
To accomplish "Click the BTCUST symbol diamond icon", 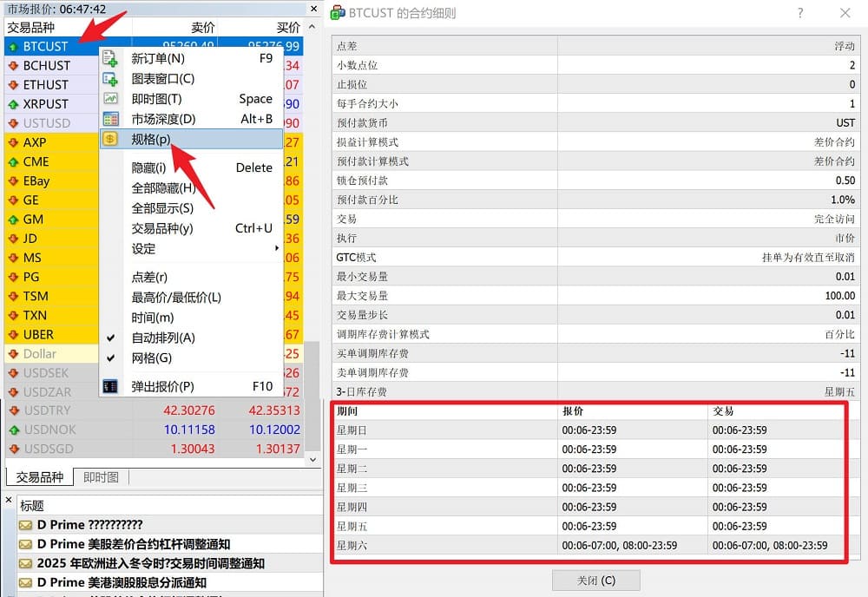I will point(12,46).
